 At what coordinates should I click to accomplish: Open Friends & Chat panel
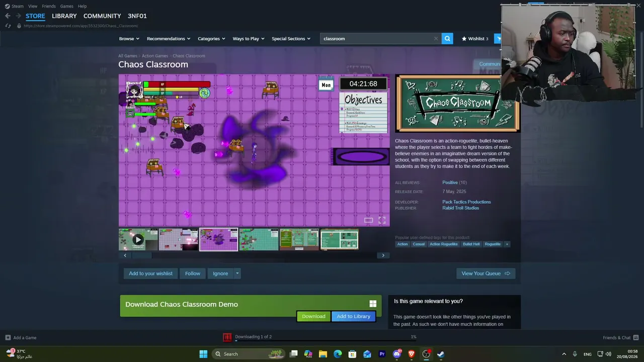[621, 338]
